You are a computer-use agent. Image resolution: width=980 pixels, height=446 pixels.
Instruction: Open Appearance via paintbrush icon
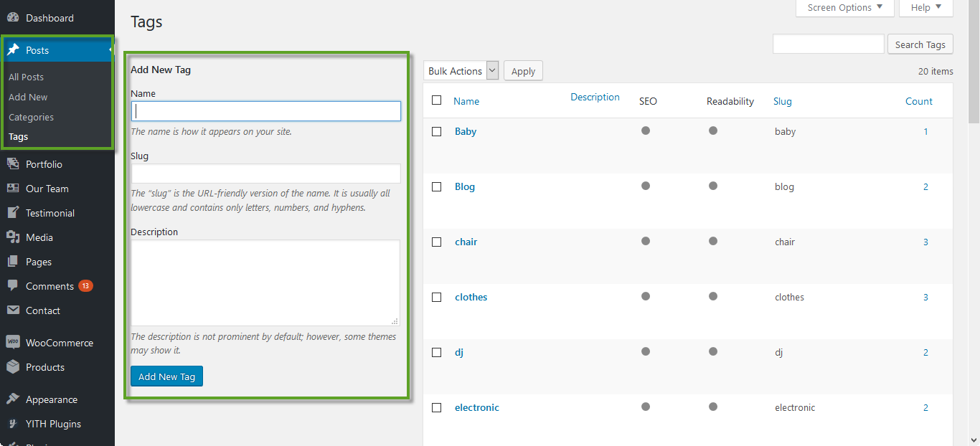(x=13, y=399)
